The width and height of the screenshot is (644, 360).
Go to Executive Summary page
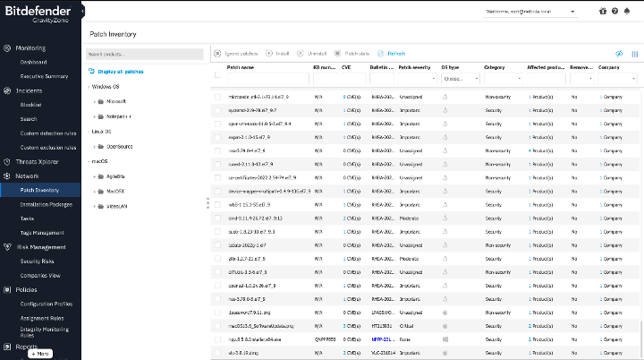click(x=44, y=76)
